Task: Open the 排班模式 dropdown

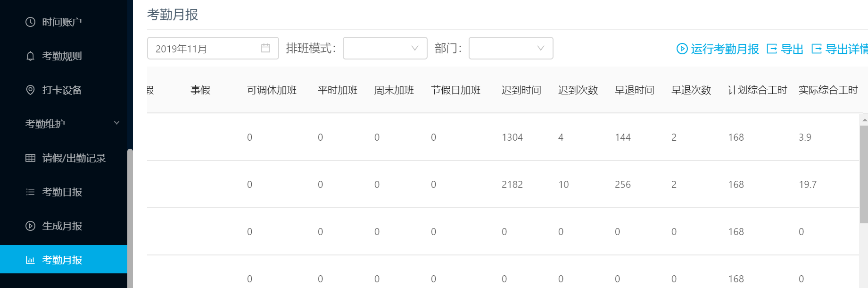Action: [385, 48]
